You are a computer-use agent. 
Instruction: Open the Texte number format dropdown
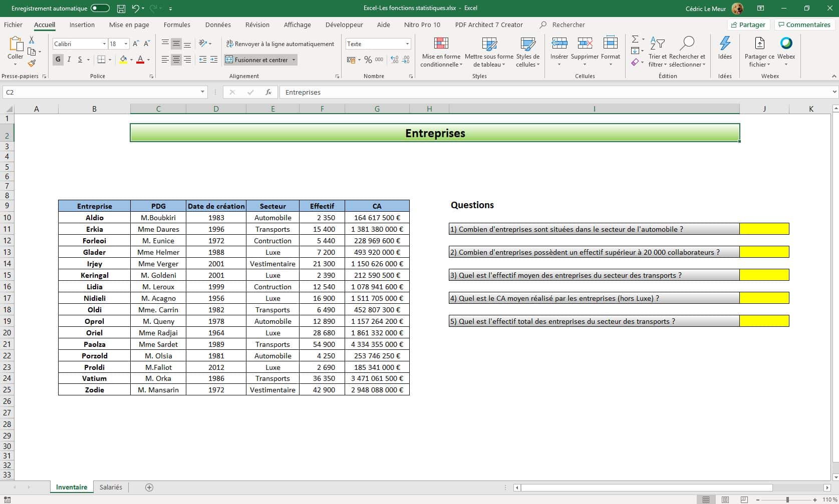click(x=407, y=44)
